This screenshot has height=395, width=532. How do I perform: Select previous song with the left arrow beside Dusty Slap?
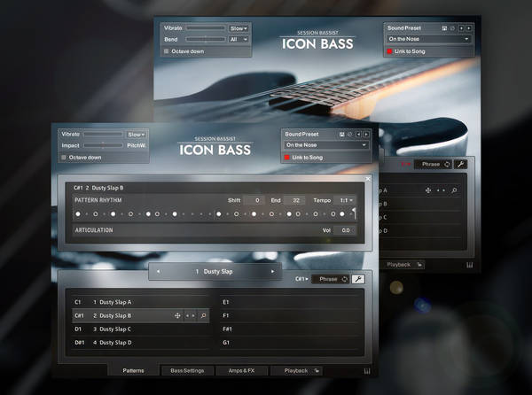[x=158, y=272]
